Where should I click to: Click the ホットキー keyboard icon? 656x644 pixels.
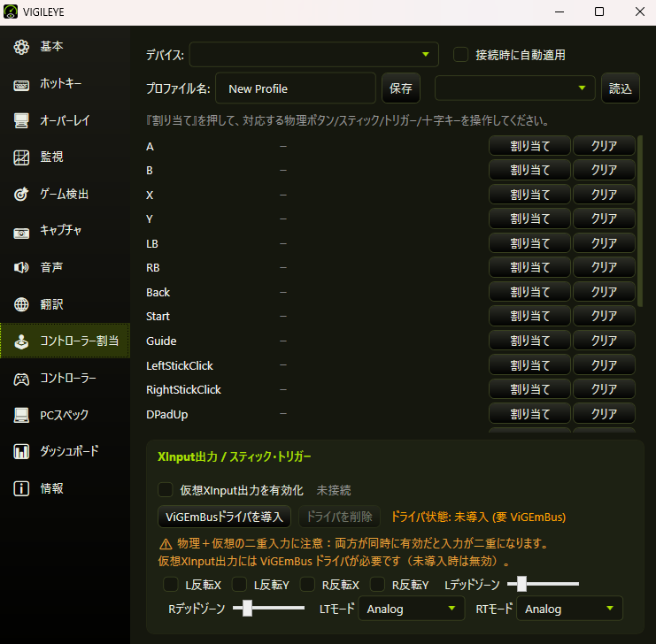(21, 84)
